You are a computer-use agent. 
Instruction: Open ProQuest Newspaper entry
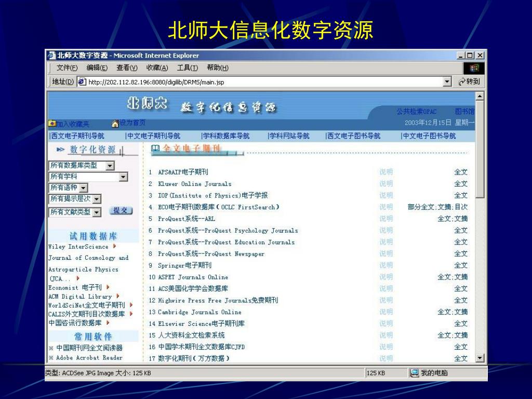click(211, 254)
